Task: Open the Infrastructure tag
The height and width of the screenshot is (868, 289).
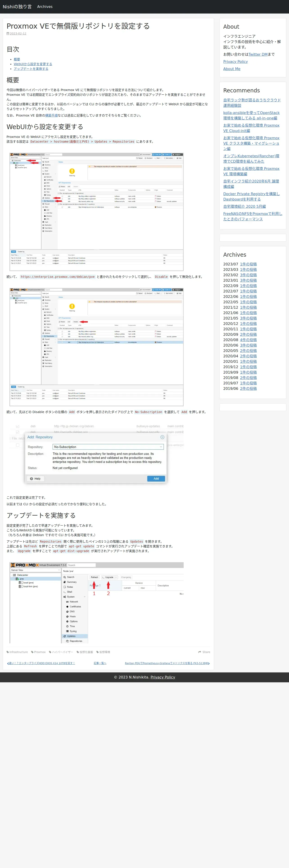Action: (x=18, y=652)
